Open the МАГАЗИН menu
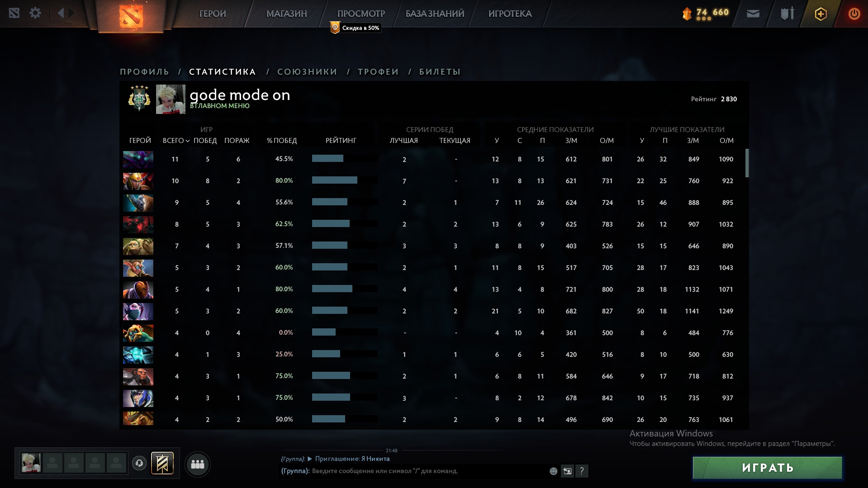Screen dimensions: 868x488 tap(287, 14)
